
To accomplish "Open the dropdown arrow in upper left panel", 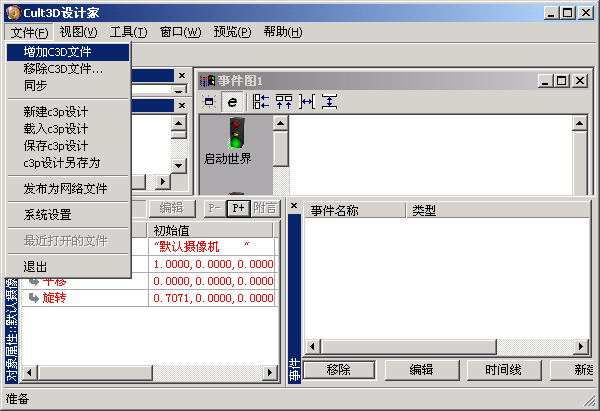I will [178, 90].
